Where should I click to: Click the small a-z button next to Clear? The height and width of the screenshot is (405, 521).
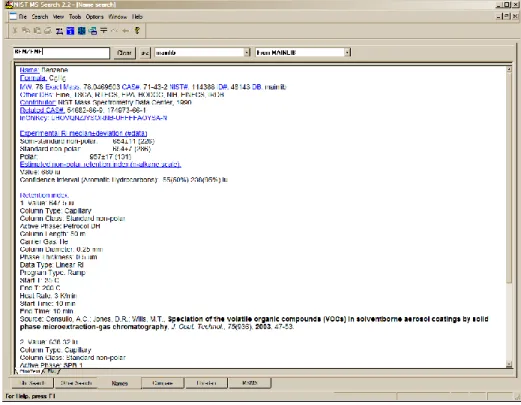[x=145, y=53]
